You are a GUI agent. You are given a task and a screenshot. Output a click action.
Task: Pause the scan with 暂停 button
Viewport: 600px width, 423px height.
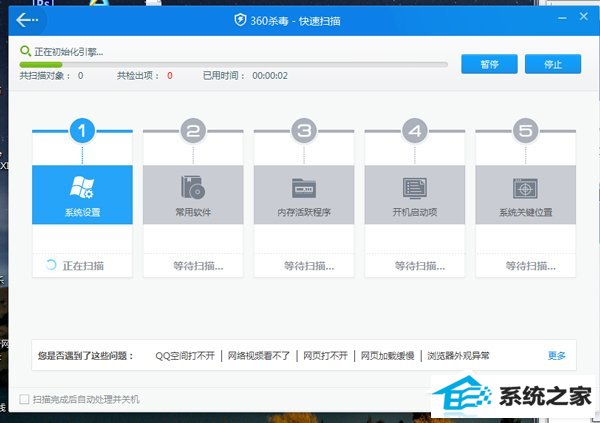pos(489,64)
